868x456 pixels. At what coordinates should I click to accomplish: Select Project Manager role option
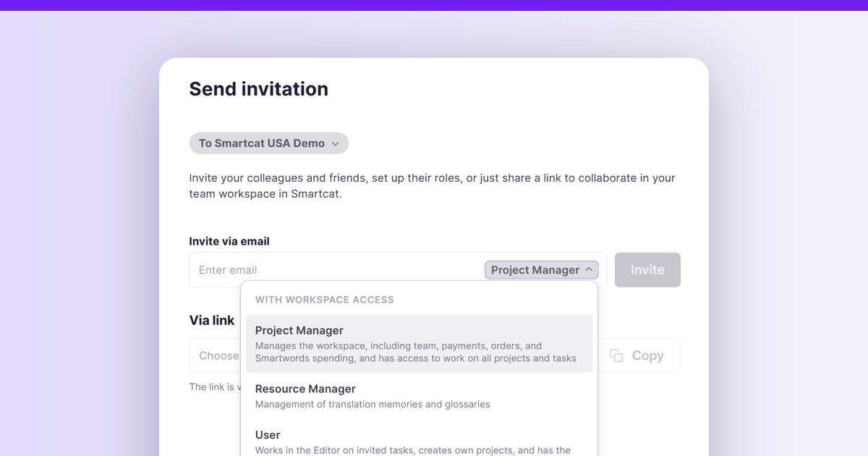tap(420, 344)
